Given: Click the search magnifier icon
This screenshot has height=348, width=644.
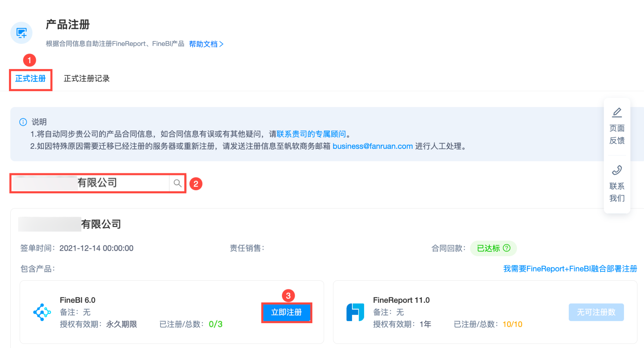Looking at the screenshot, I should pos(177,183).
